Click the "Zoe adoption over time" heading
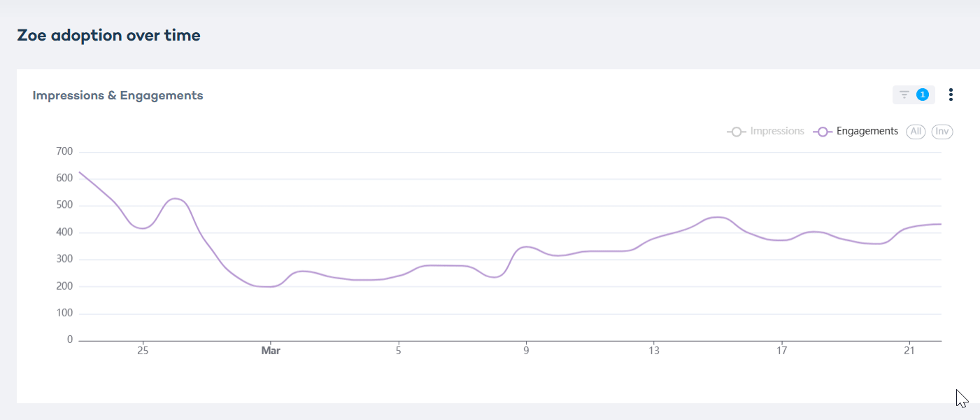This screenshot has height=420, width=980. 108,35
